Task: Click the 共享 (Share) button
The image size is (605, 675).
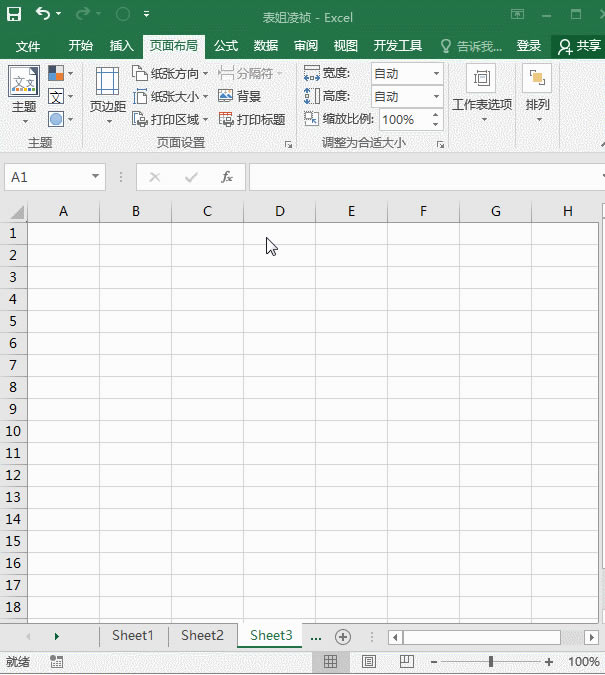Action: 580,46
